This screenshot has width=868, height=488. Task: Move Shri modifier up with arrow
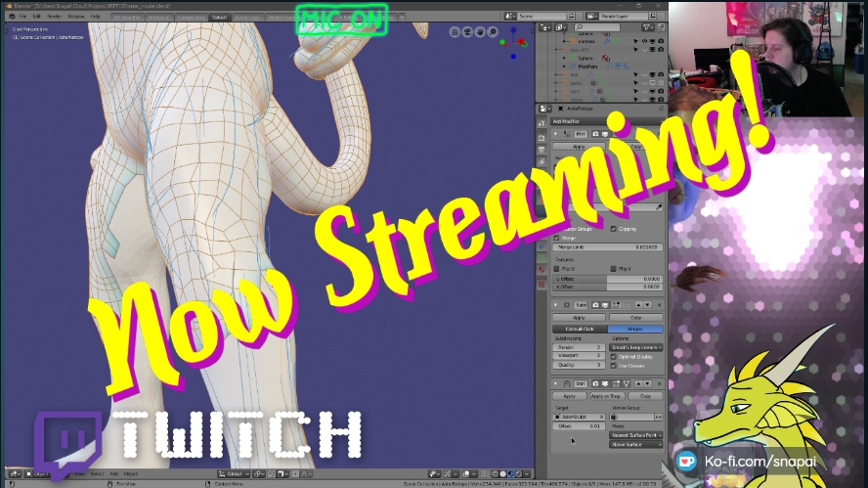pos(638,384)
